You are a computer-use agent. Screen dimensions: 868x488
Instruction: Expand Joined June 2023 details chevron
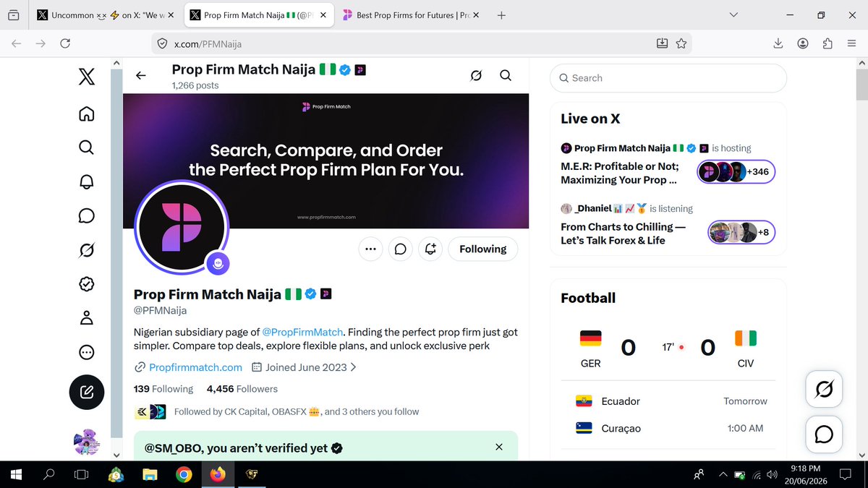point(353,367)
